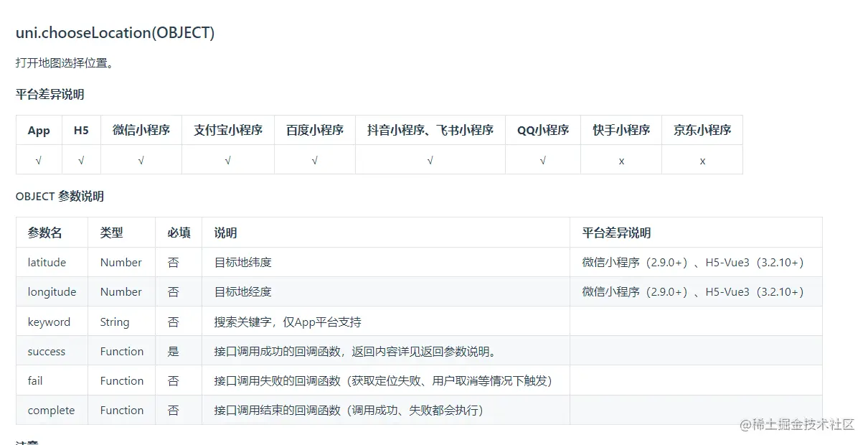Viewport: 868px width, 445px height.
Task: Click the checkmark under App
Action: [39, 161]
